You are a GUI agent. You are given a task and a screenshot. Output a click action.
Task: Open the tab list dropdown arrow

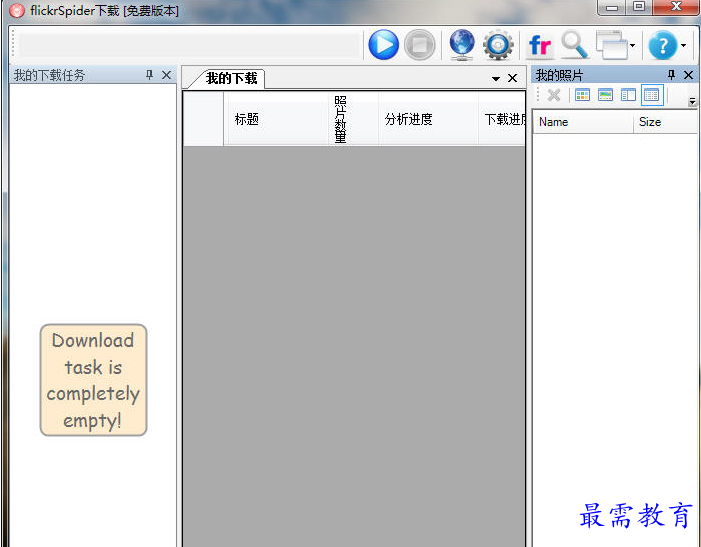click(x=495, y=79)
